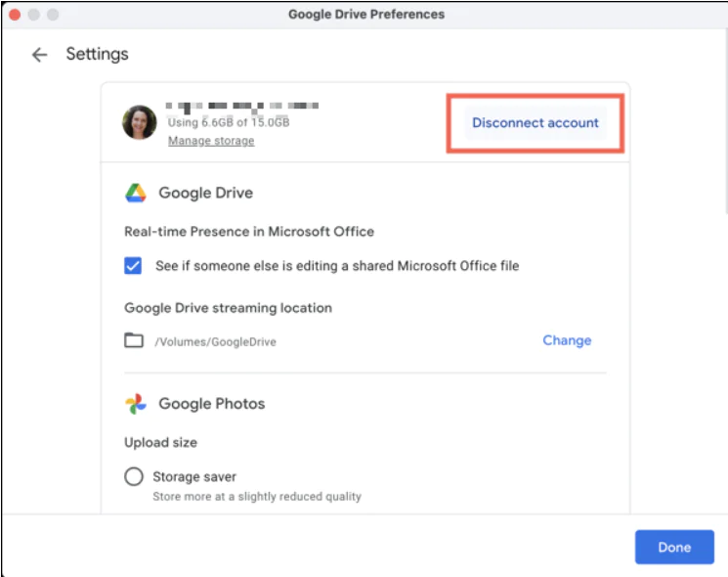Click the Google Drive logo icon

point(136,193)
